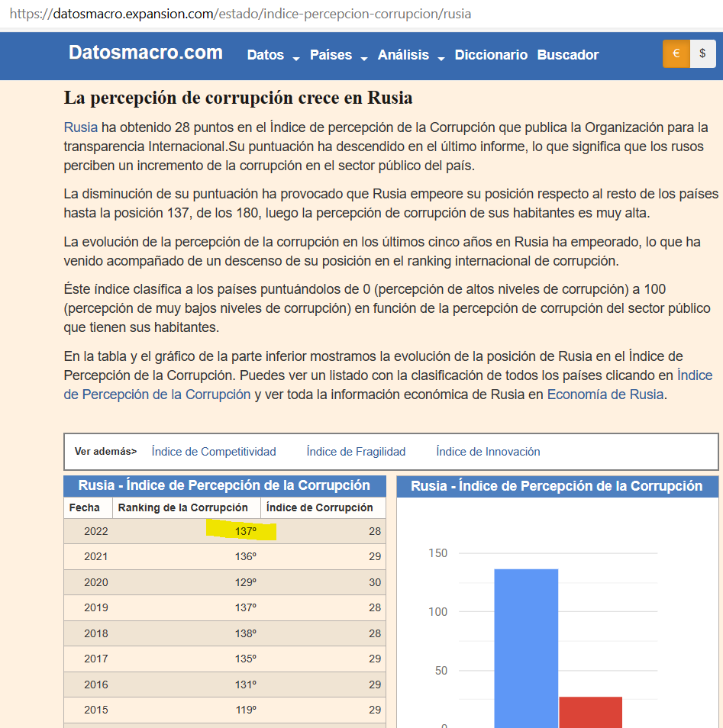Open the Economía de Rusia link
723x728 pixels.
click(x=605, y=395)
